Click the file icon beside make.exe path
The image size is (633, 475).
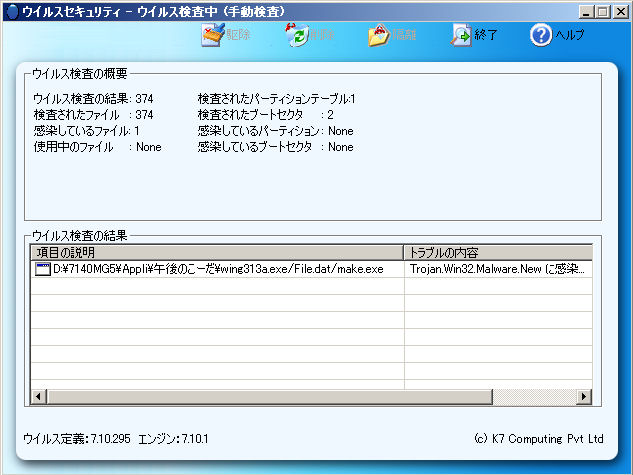[43, 269]
